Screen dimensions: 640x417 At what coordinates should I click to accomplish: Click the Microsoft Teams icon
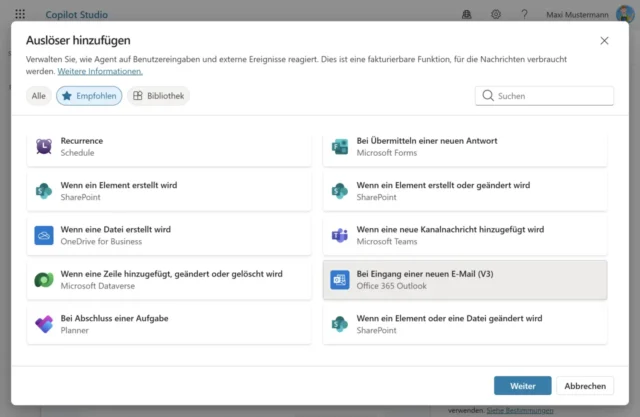click(340, 235)
